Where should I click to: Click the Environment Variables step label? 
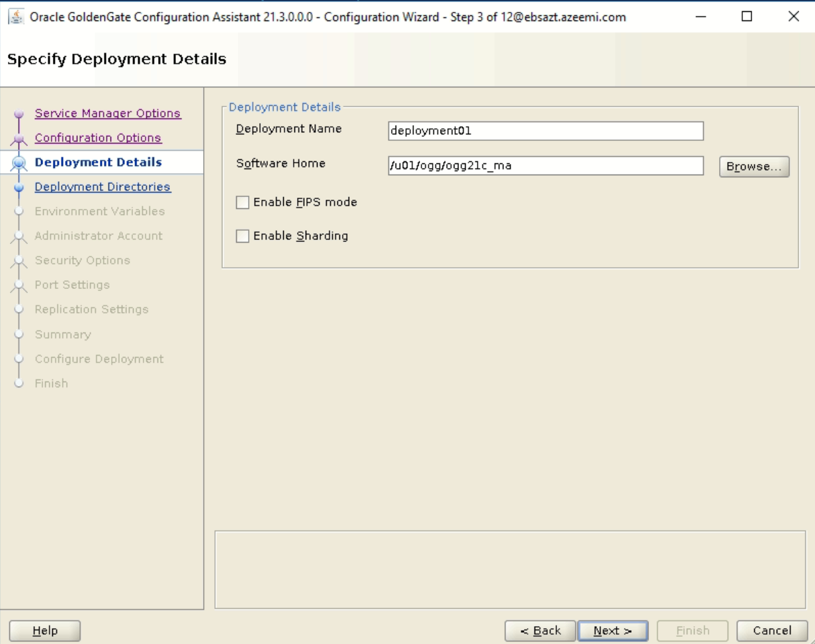point(100,211)
